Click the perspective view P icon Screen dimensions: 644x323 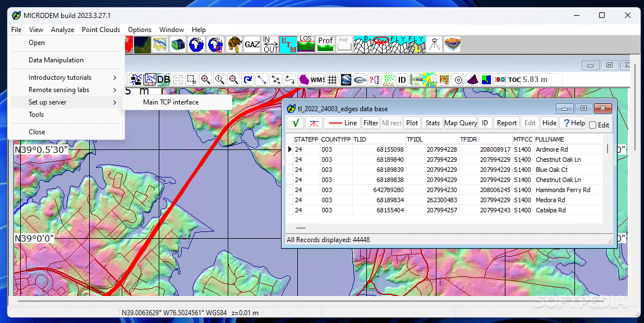[363, 44]
